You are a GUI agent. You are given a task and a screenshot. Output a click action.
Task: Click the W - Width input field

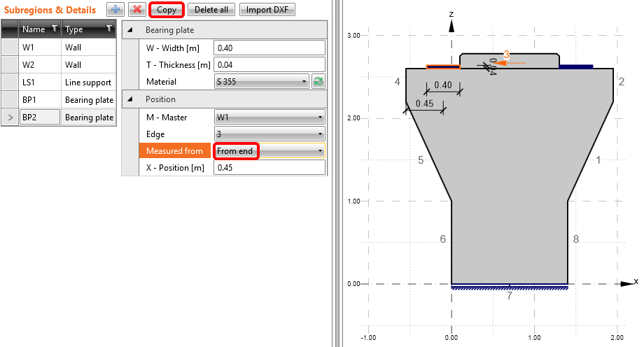269,48
